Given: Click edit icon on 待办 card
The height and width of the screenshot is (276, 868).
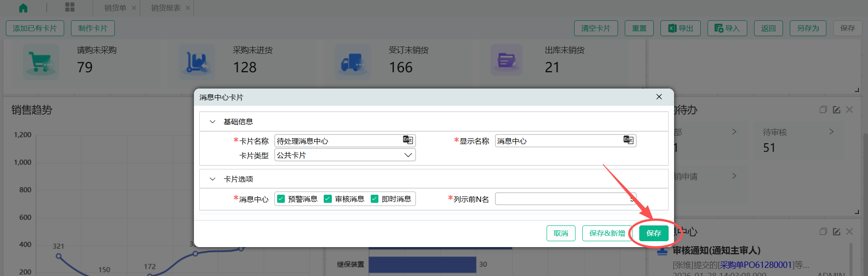Looking at the screenshot, I should click(x=836, y=110).
